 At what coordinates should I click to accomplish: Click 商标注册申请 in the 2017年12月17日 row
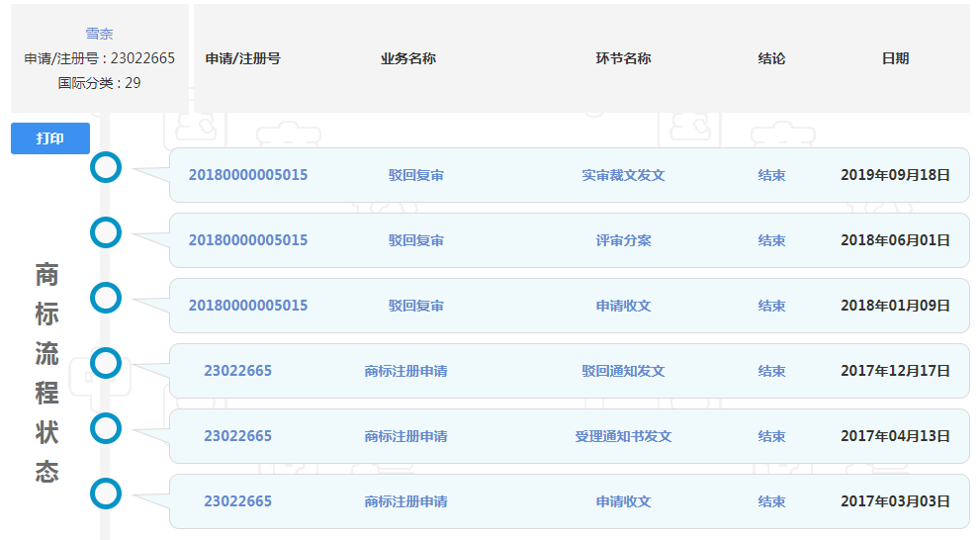point(405,371)
